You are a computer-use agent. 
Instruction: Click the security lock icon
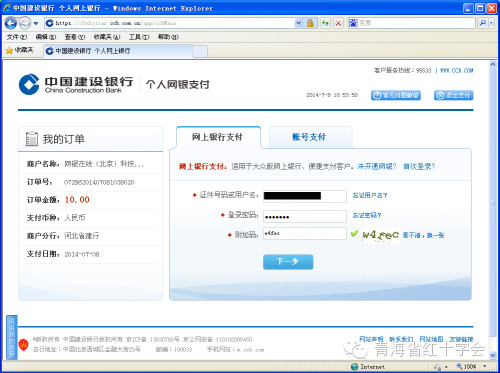[x=310, y=23]
